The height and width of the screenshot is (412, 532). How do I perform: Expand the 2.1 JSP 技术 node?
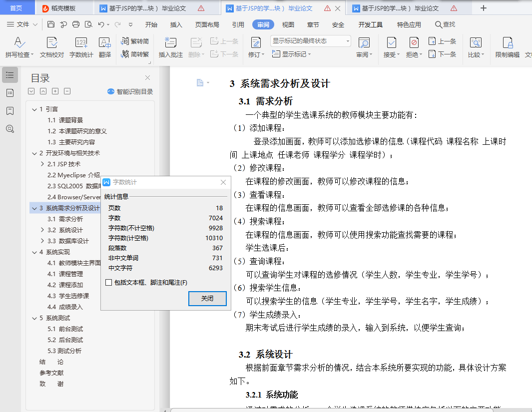coord(42,164)
